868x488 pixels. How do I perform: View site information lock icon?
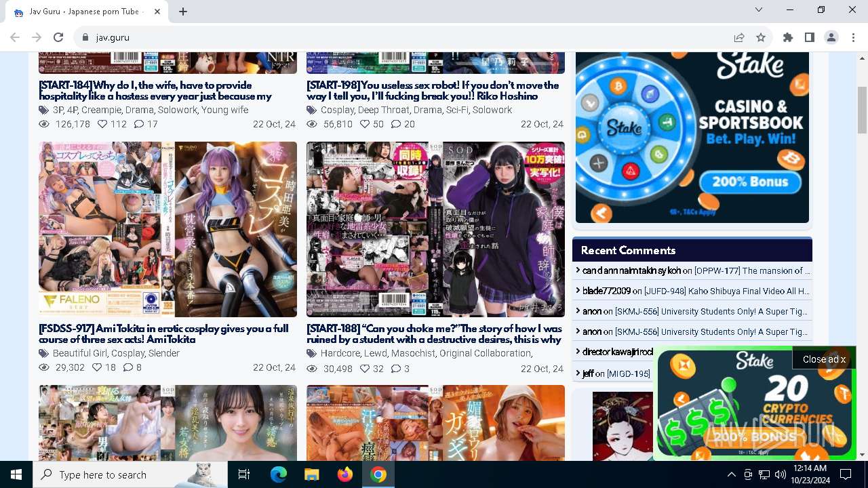[x=85, y=37]
